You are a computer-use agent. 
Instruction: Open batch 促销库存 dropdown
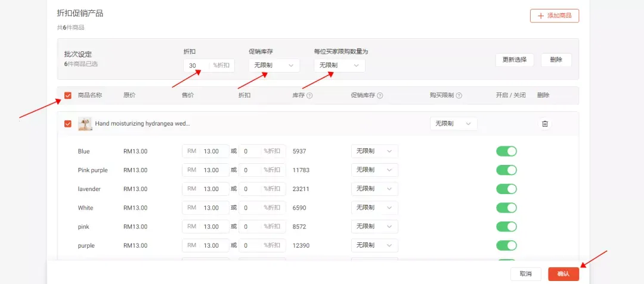click(274, 65)
